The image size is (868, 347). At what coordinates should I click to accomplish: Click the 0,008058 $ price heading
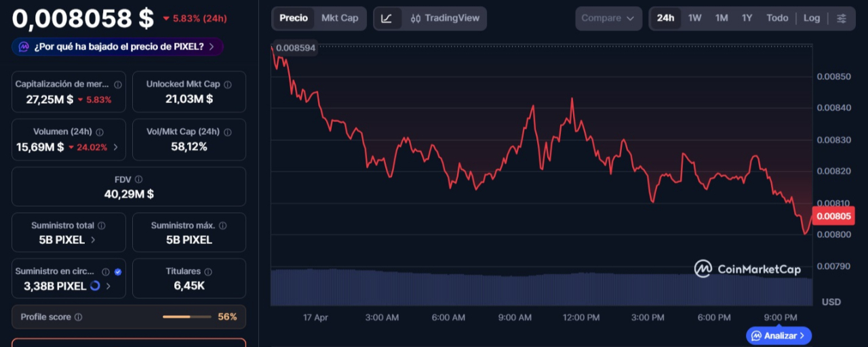tap(83, 18)
